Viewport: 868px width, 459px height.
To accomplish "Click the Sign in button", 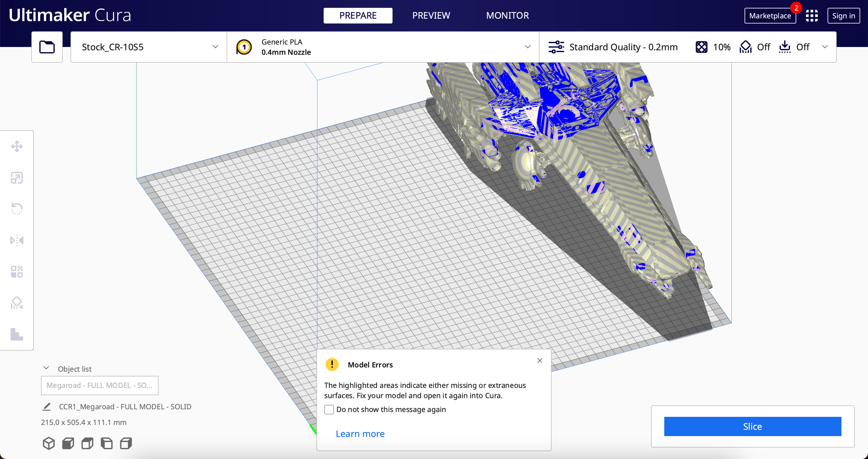I will click(843, 16).
